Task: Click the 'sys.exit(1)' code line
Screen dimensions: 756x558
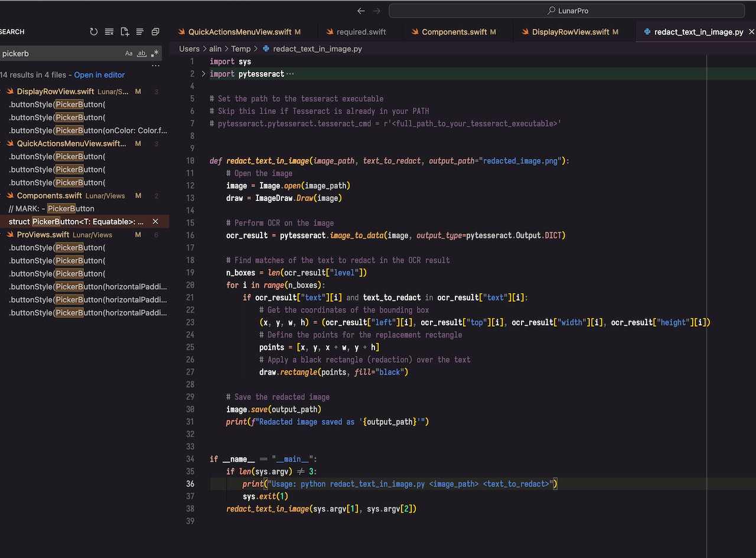Action: [266, 496]
